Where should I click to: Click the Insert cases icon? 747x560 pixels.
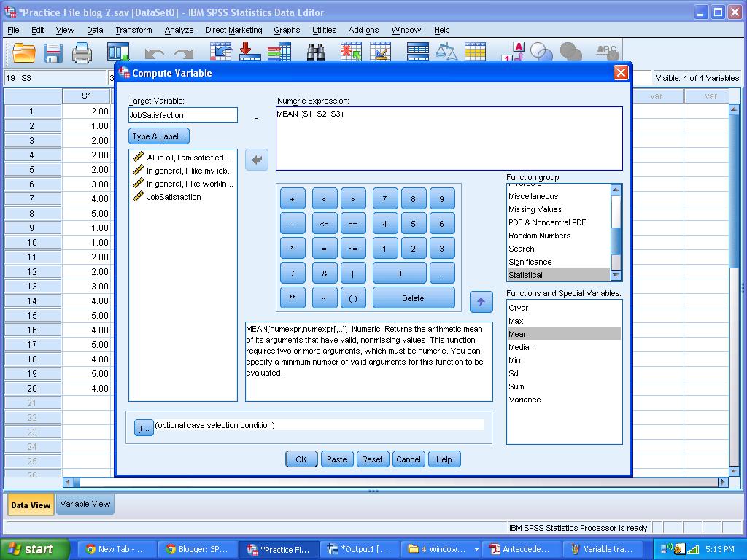tap(351, 52)
